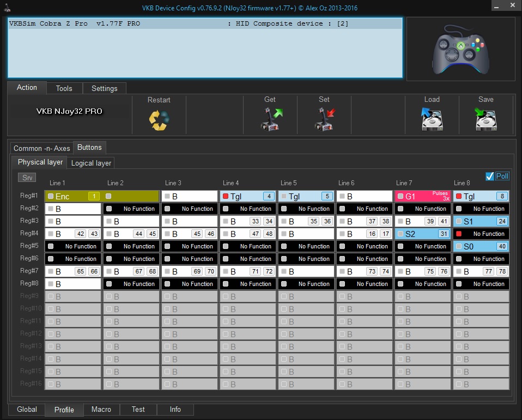This screenshot has width=522, height=420.
Task: Click the Load hard drive icon
Action: pyautogui.click(x=432, y=119)
